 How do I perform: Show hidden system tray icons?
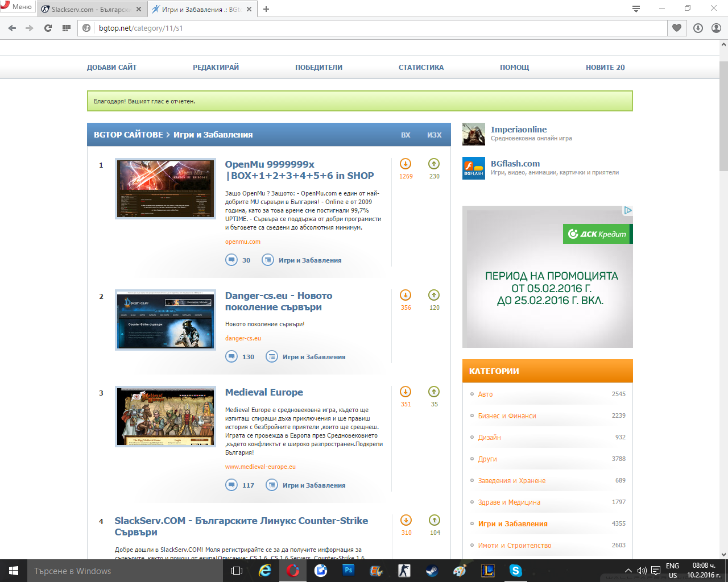(628, 571)
